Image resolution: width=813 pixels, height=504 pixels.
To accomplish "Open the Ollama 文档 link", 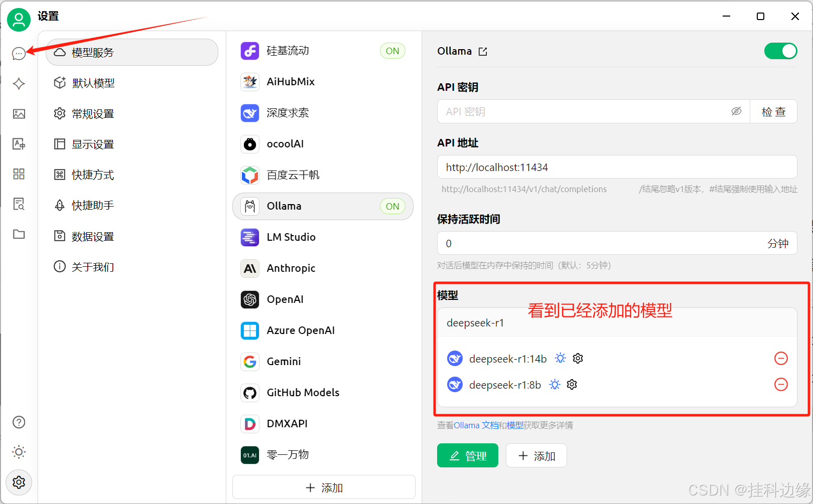I will [x=476, y=425].
